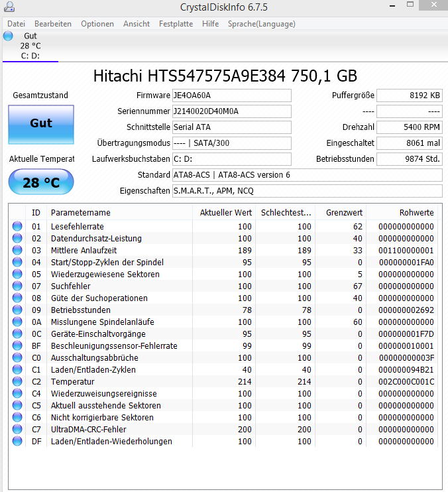This screenshot has width=448, height=492.
Task: Click status orb of Lesefehlerrate row
Action: click(17, 226)
